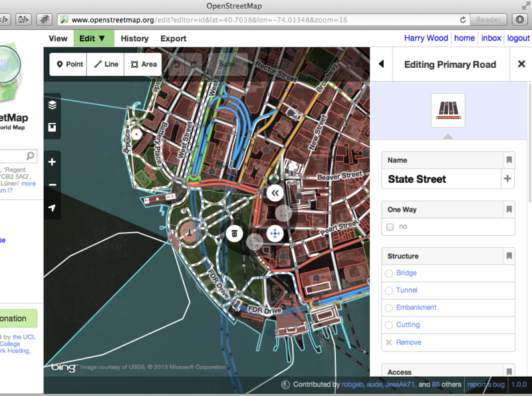The width and height of the screenshot is (532, 396).
Task: Open Harry Wood's user profile
Action: (x=426, y=38)
